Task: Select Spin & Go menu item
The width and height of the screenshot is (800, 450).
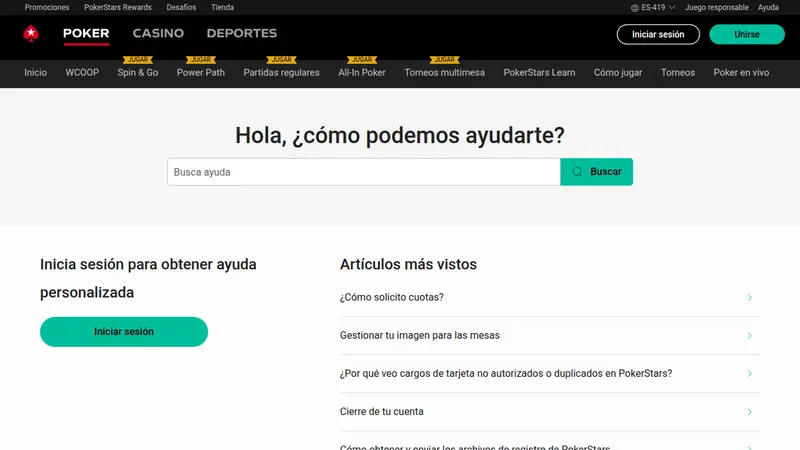Action: pyautogui.click(x=138, y=72)
